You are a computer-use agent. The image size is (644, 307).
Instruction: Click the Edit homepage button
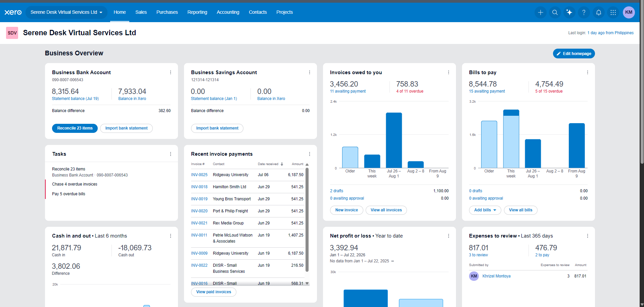(x=574, y=54)
